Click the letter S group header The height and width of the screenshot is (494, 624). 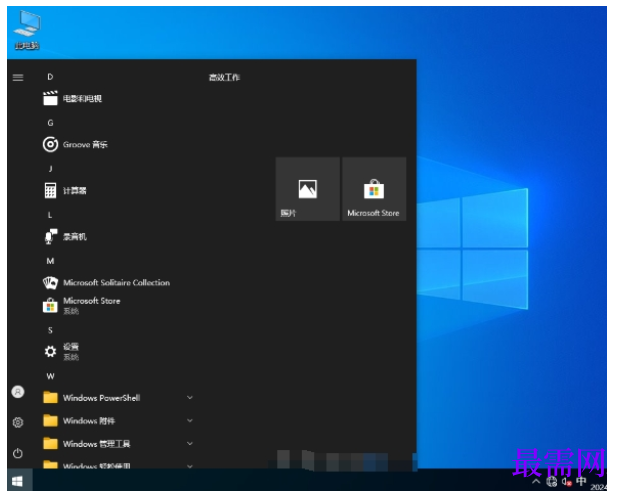coord(50,330)
